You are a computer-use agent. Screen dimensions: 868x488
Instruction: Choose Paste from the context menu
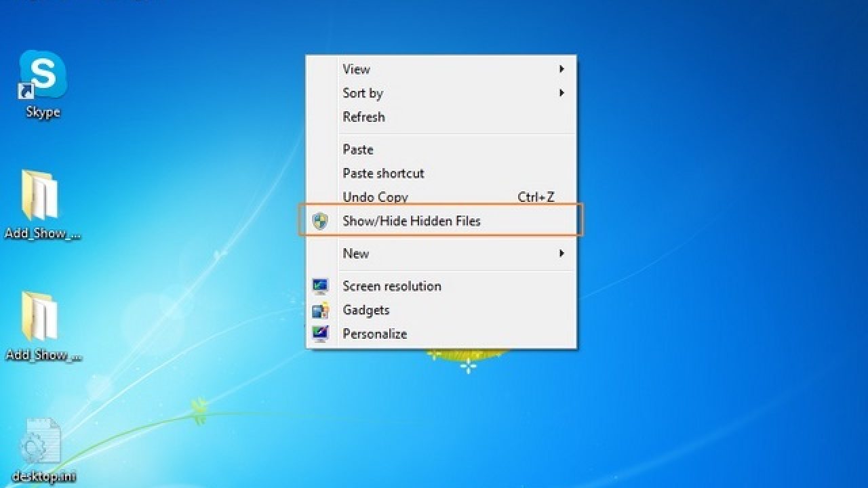point(358,149)
